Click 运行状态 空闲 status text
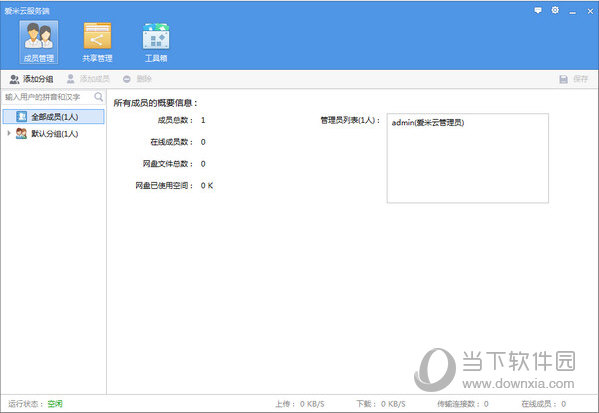The image size is (599, 413). [x=55, y=404]
